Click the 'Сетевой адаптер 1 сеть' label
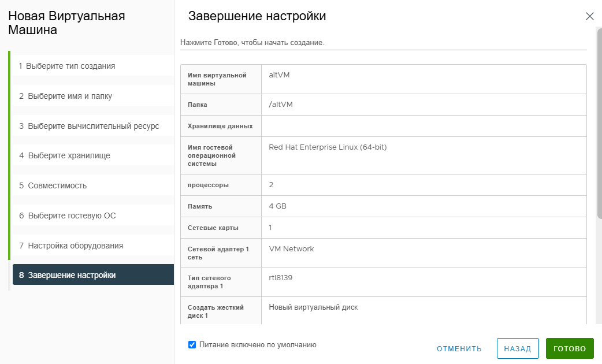Viewport: 602px width, 364px height. tap(218, 253)
